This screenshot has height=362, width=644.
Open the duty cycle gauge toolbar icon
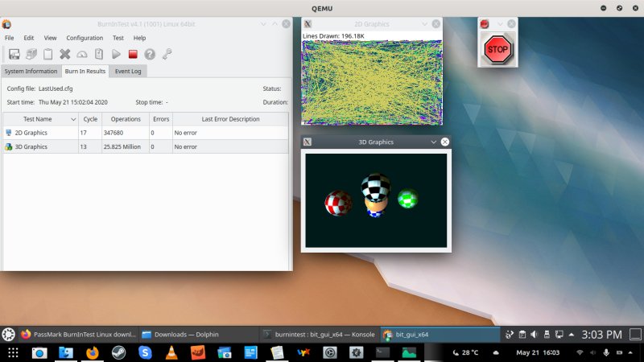point(82,54)
